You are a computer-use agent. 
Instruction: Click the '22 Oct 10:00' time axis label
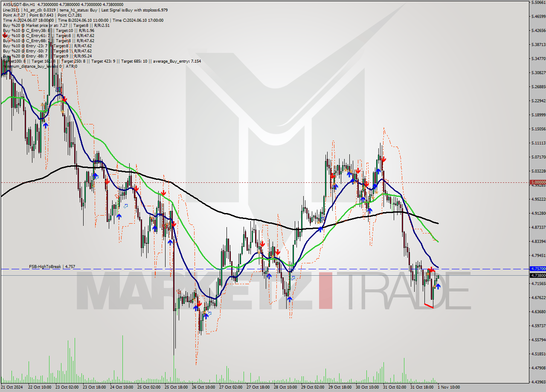(40, 387)
